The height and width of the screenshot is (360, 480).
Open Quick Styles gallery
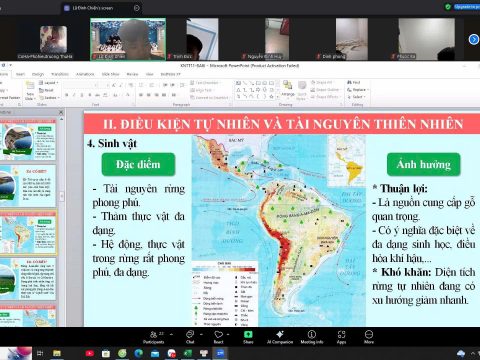302,90
